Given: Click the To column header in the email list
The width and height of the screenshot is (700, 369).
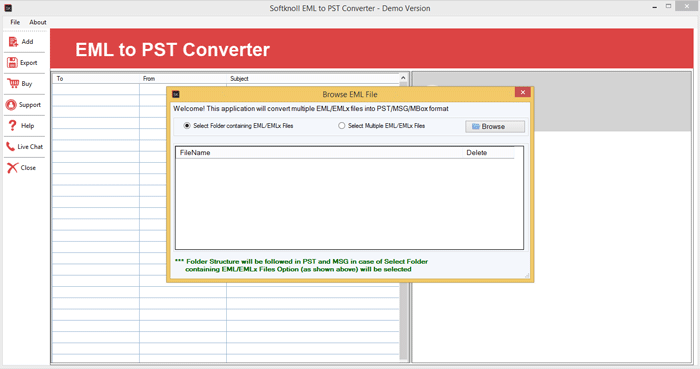Looking at the screenshot, I should [96, 79].
